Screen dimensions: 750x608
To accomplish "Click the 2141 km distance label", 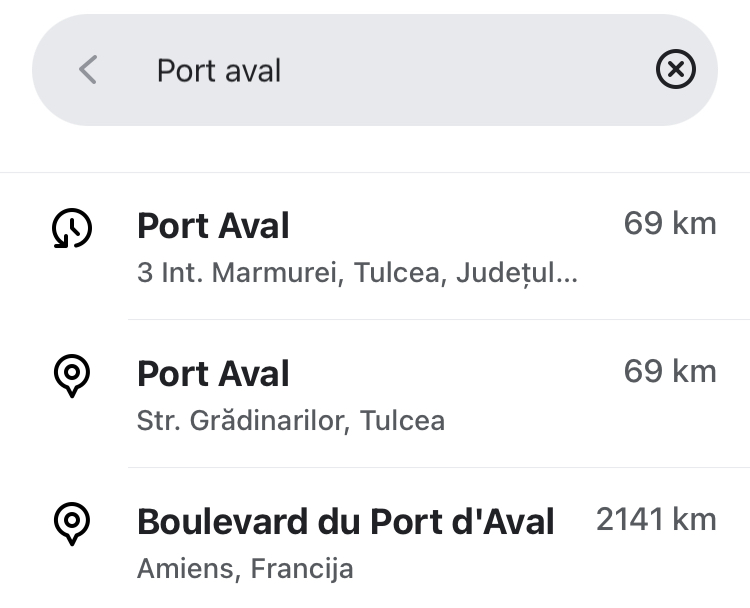I will (656, 520).
